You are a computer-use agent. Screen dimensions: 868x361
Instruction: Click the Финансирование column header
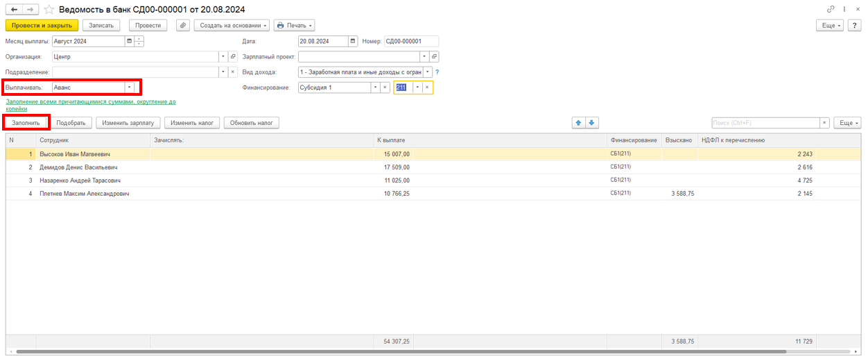634,140
